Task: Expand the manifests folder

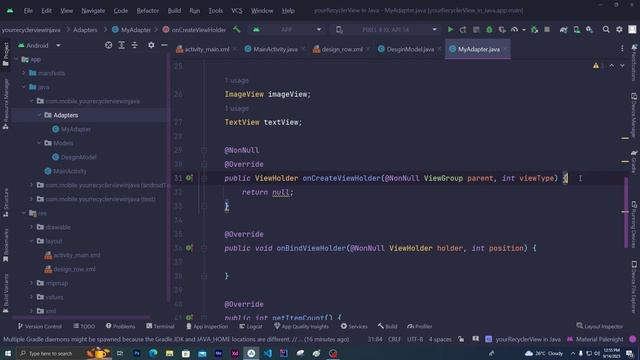Action: click(x=24, y=73)
